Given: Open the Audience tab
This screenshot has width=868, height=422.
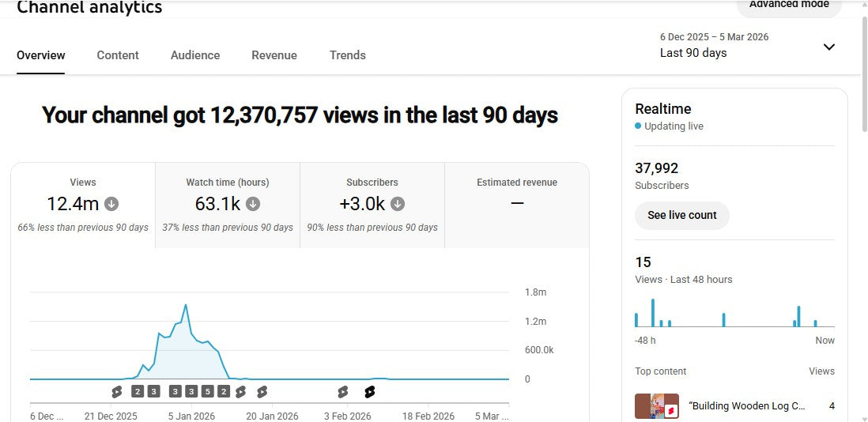Looking at the screenshot, I should pyautogui.click(x=195, y=55).
